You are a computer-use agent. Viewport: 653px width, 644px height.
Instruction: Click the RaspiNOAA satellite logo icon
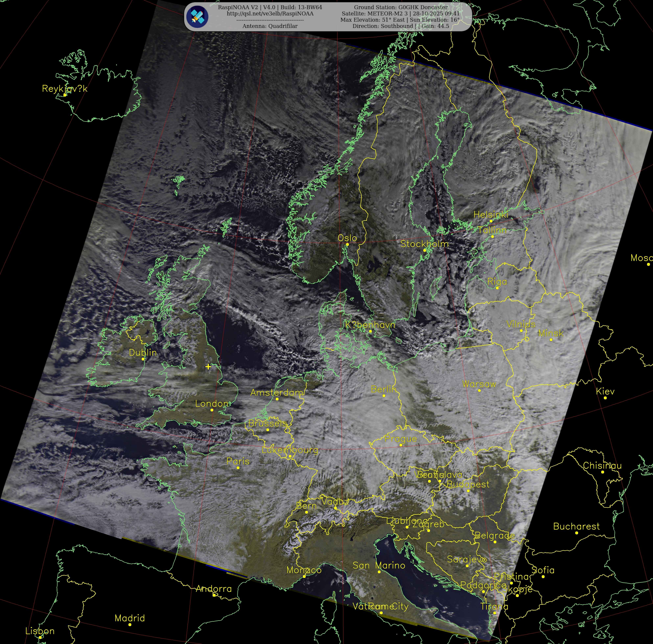click(197, 17)
